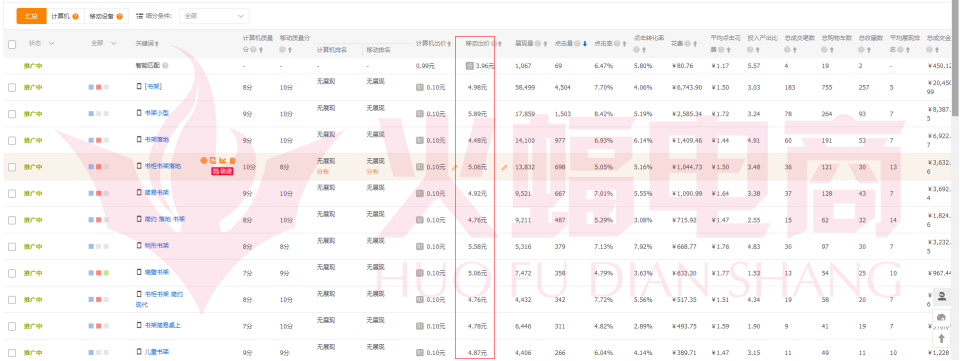Open the 书架小型 keyword link
The width and height of the screenshot is (960, 361).
pyautogui.click(x=156, y=113)
